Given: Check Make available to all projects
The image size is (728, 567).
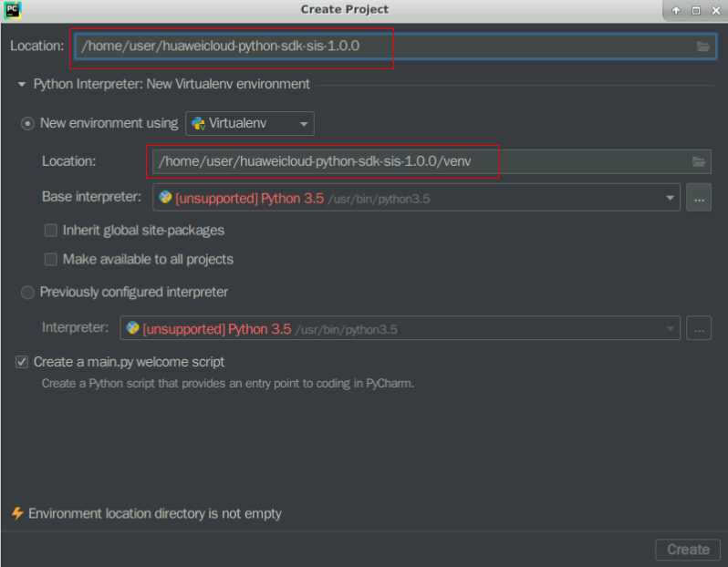Looking at the screenshot, I should pos(51,260).
